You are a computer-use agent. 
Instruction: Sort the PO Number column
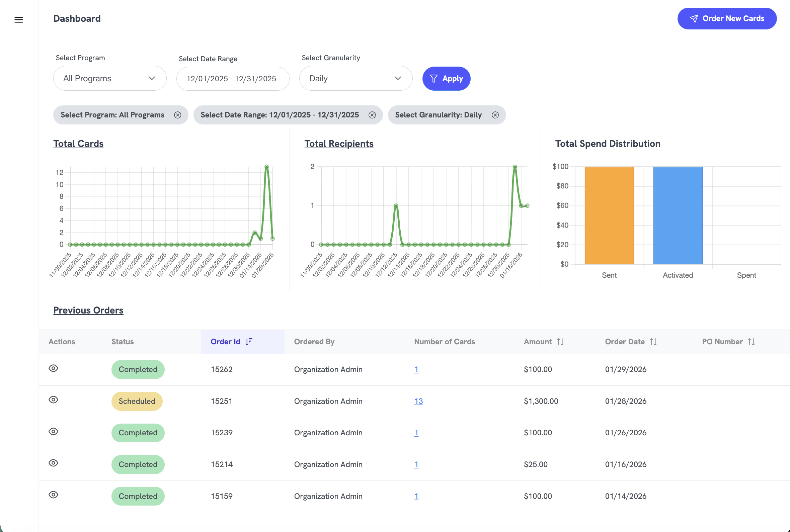(x=751, y=342)
